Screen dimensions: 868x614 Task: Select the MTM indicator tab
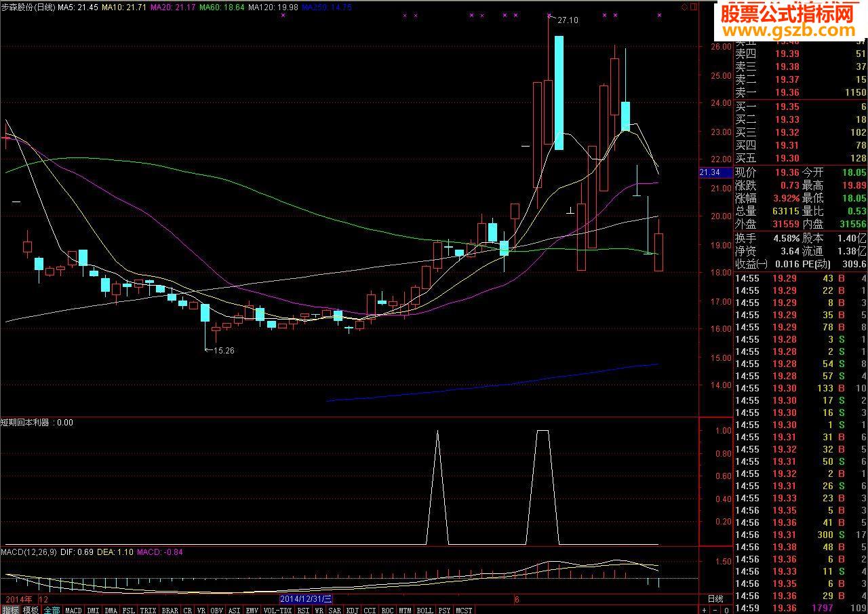pyautogui.click(x=406, y=610)
